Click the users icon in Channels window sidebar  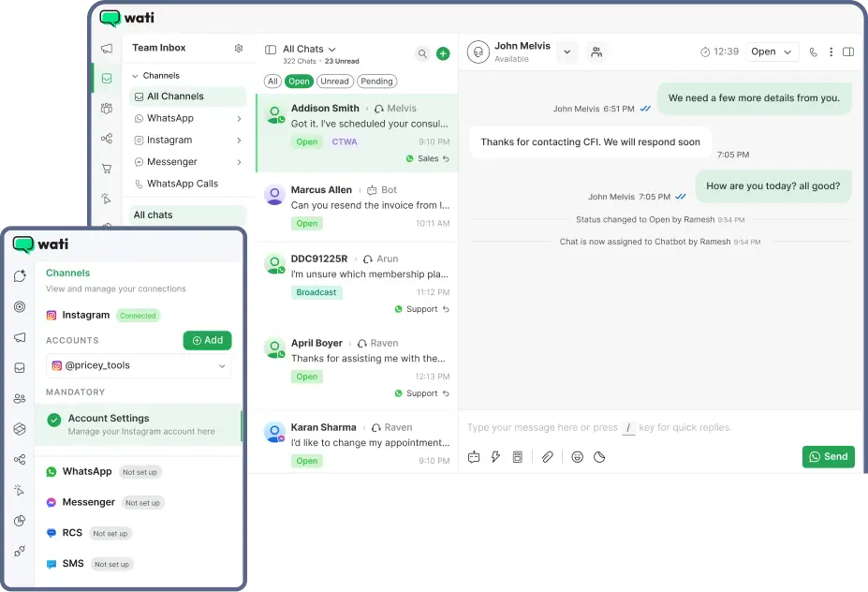click(x=20, y=399)
